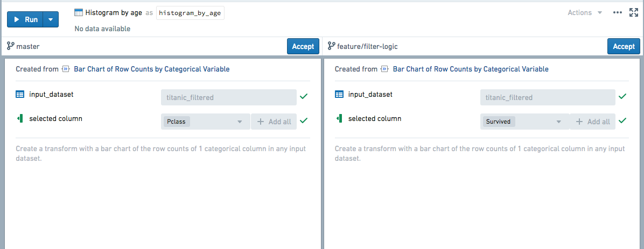This screenshot has width=644, height=249.
Task: Click the feature/filter-logic branch icon
Action: point(332,46)
